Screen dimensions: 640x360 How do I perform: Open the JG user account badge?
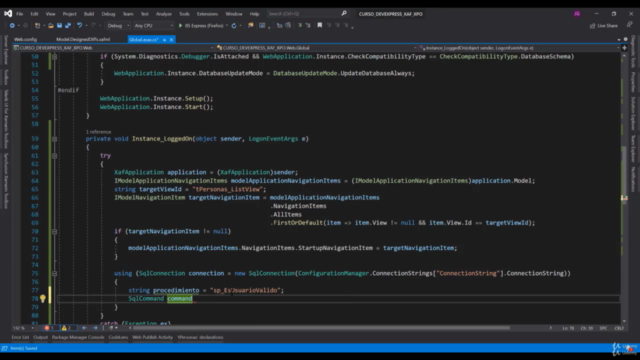[577, 13]
